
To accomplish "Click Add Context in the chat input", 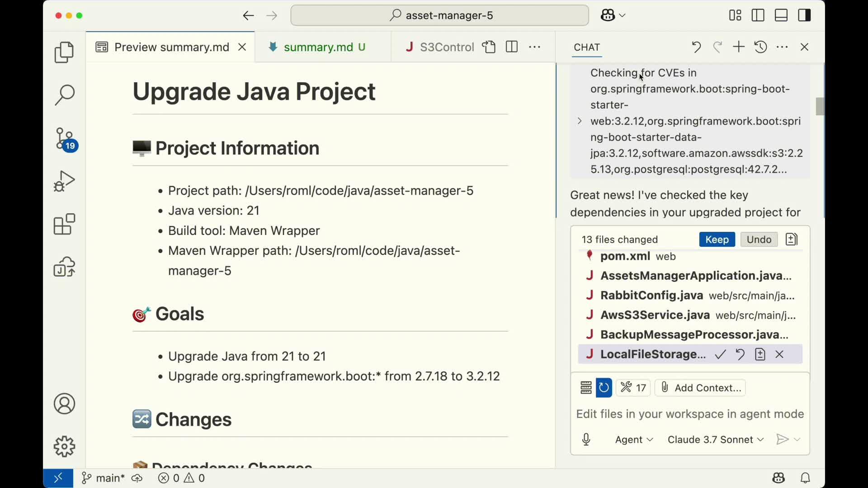I will coord(700,388).
